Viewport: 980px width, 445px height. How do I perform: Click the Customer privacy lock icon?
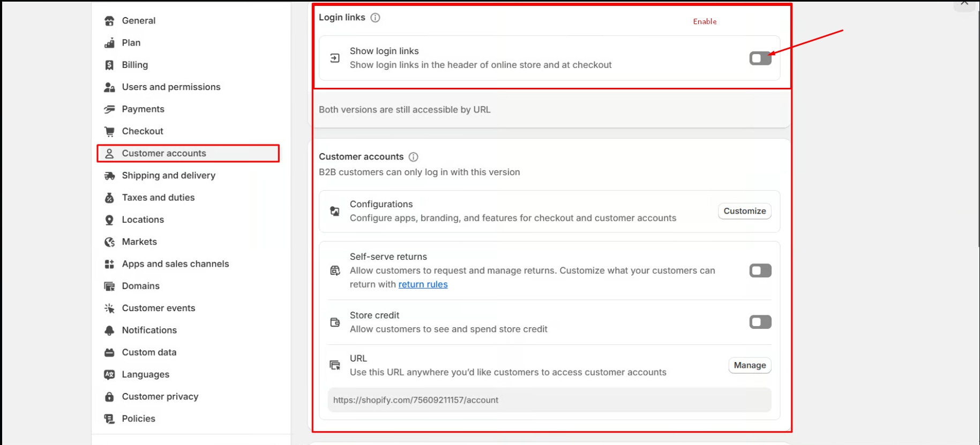(109, 397)
